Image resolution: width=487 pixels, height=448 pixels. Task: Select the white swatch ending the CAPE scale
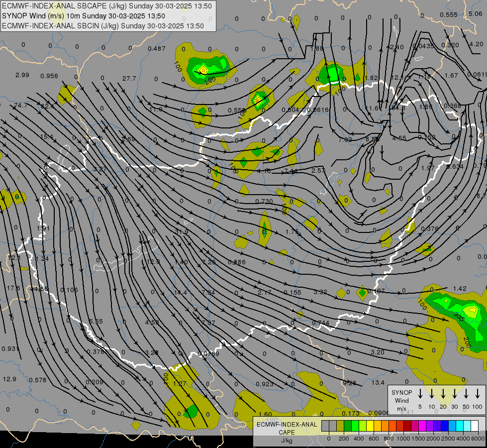click(x=475, y=426)
